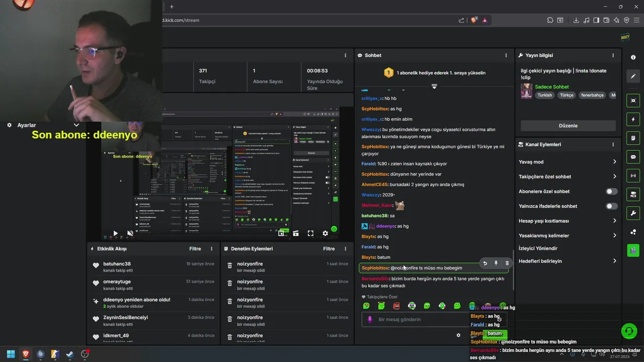The height and width of the screenshot is (362, 644).
Task: Click Filtre in Denetim Eylemleri panel
Action: pos(329,249)
